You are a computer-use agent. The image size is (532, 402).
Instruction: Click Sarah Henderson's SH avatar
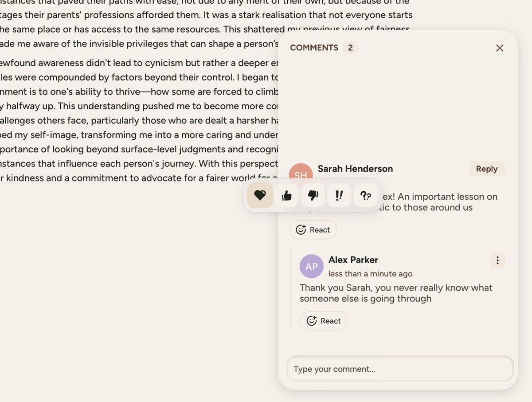tap(301, 173)
